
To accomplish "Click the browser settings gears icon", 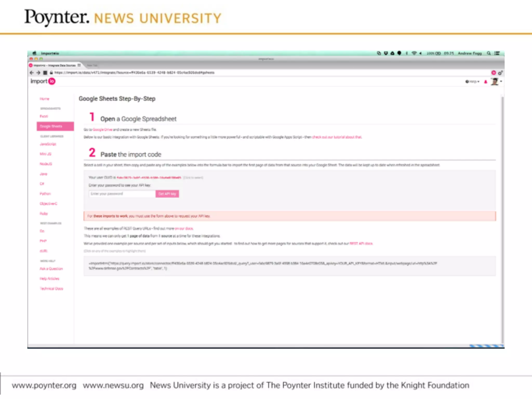I will [x=500, y=73].
